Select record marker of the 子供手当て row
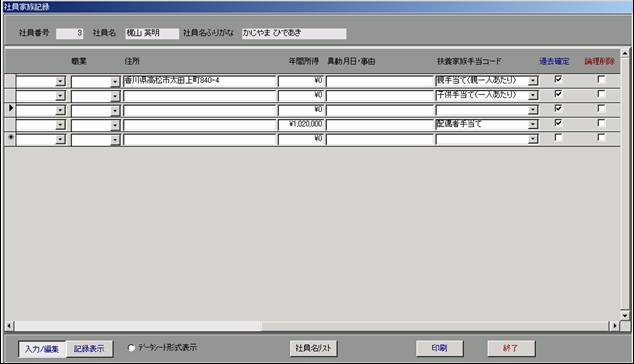Viewport: 634px width, 364px height. (10, 95)
